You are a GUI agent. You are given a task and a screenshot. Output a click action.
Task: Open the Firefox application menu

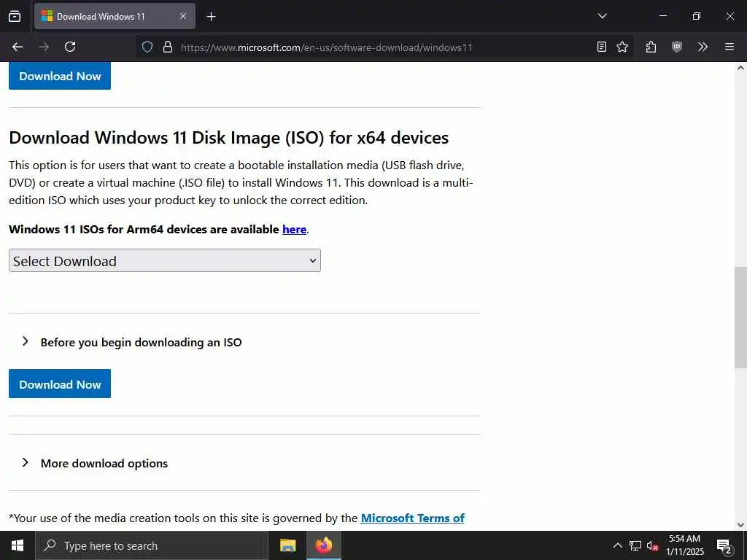(729, 47)
